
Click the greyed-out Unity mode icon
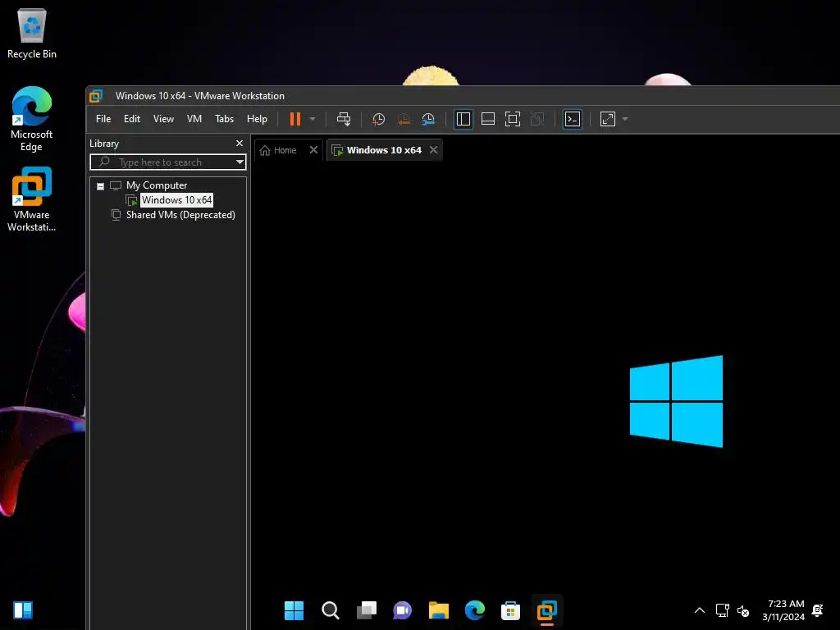(537, 119)
